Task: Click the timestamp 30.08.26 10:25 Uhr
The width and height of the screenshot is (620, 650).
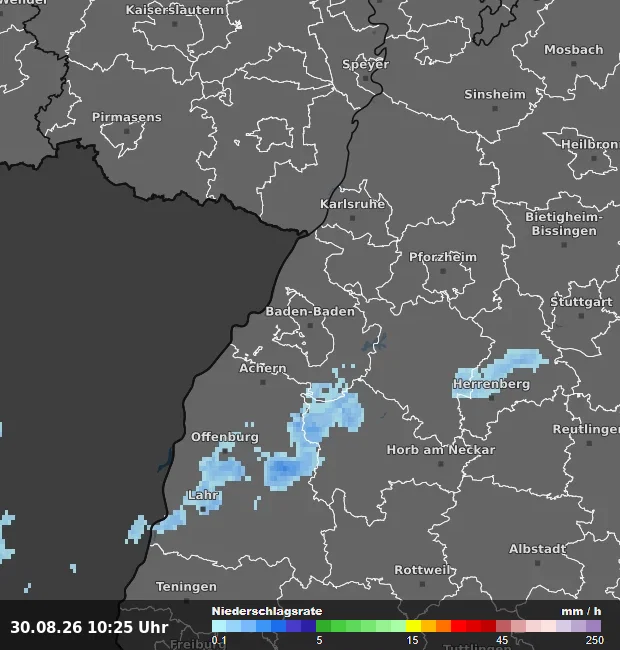Action: point(90,627)
